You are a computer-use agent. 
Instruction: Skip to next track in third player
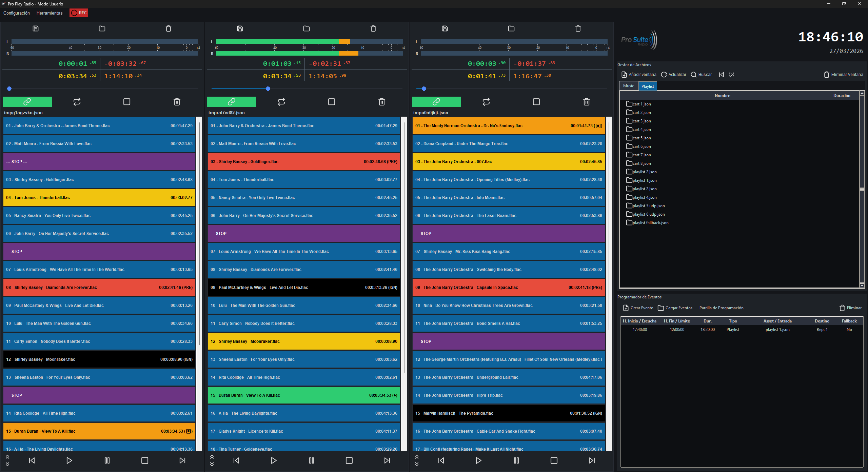pos(592,460)
